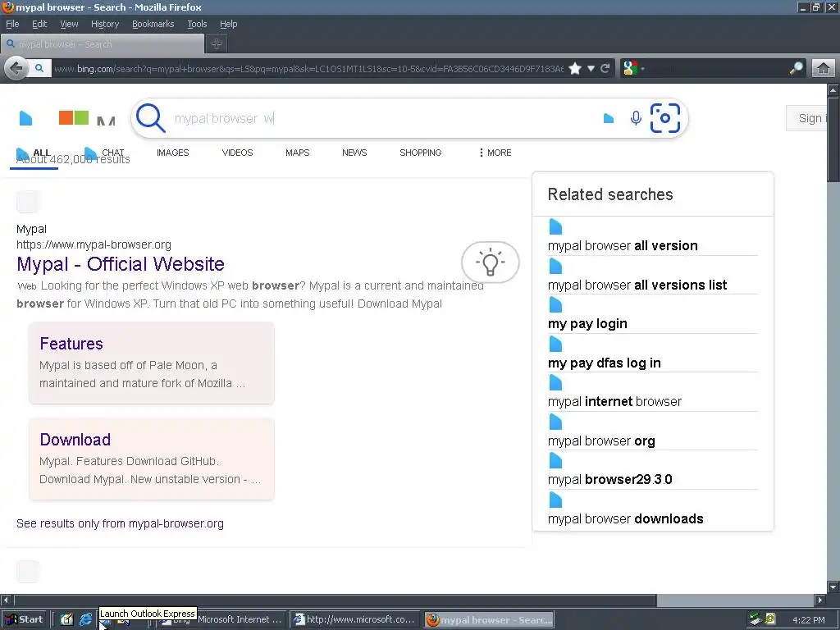Click the Bing search magnifier icon

click(151, 118)
